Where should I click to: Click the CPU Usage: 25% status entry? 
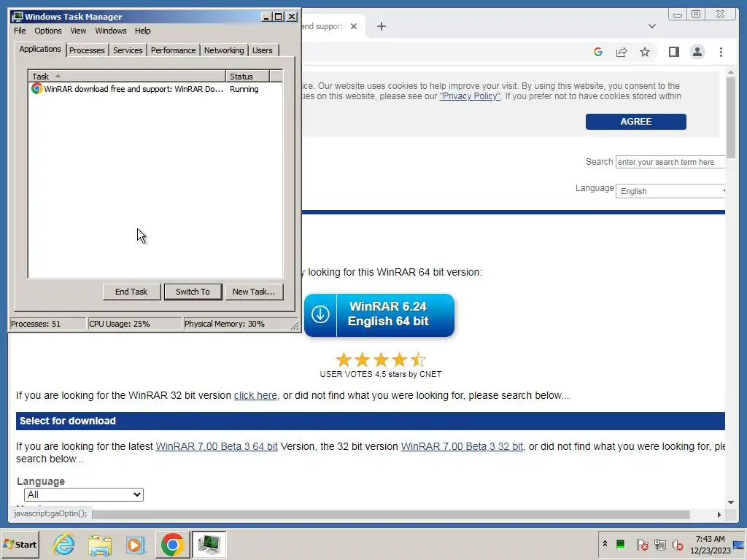tap(135, 324)
